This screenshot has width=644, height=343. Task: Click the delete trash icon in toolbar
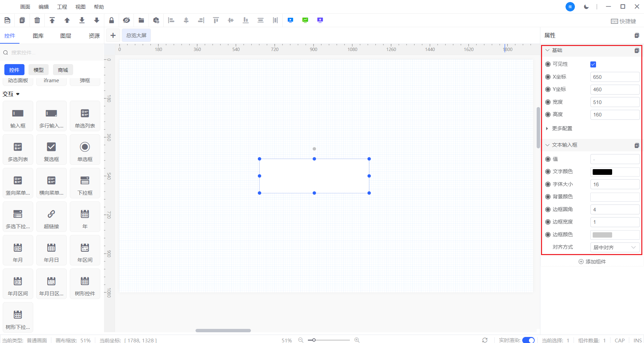37,20
